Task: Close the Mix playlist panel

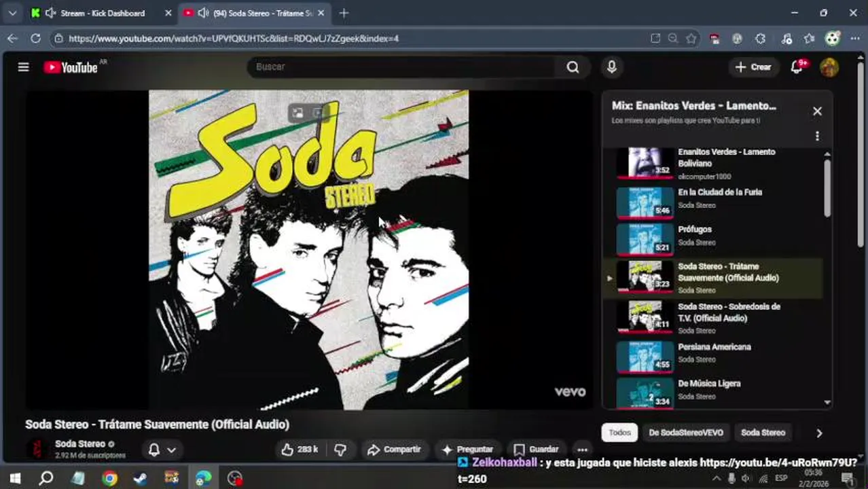Action: [x=817, y=111]
